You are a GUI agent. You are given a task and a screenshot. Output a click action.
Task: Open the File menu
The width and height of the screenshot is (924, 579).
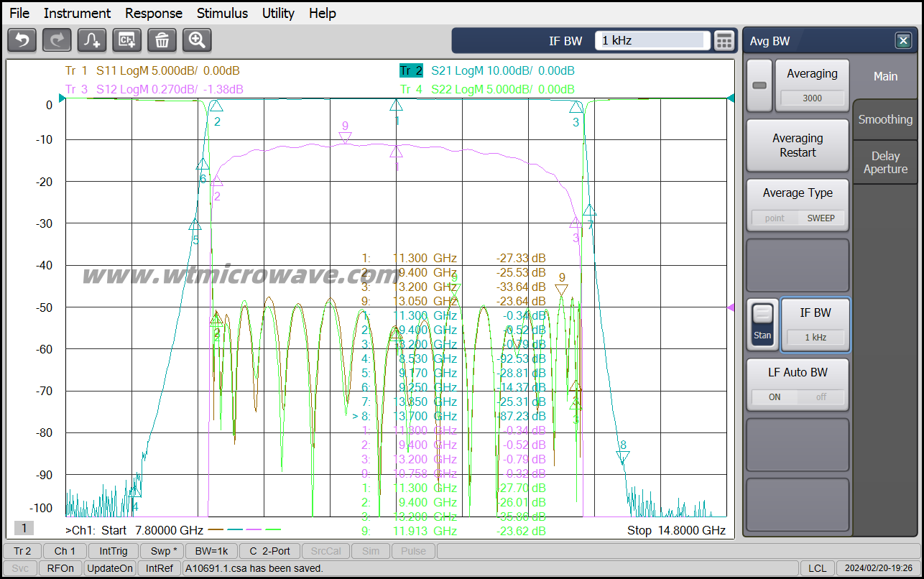click(19, 13)
